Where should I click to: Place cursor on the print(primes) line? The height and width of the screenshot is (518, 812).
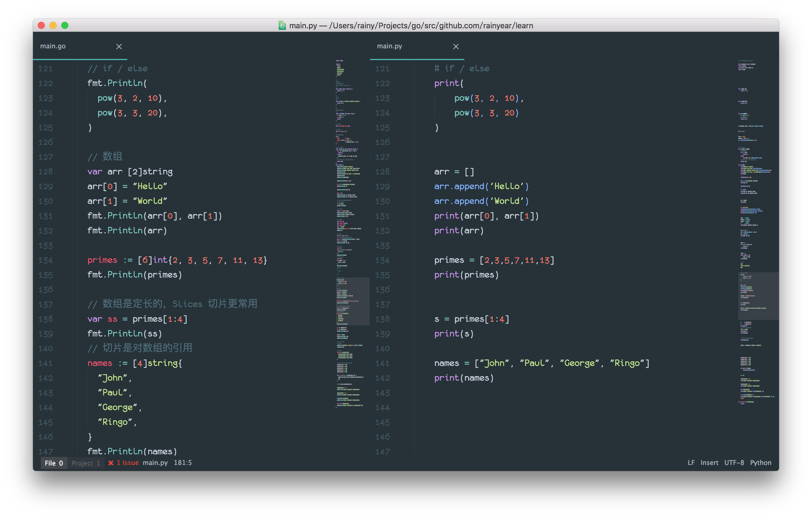point(466,275)
